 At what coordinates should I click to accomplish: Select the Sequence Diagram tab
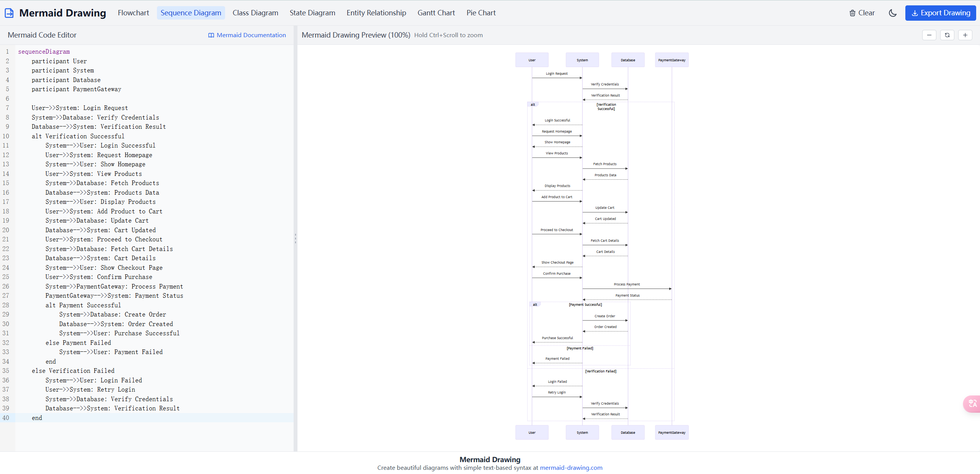tap(191, 13)
